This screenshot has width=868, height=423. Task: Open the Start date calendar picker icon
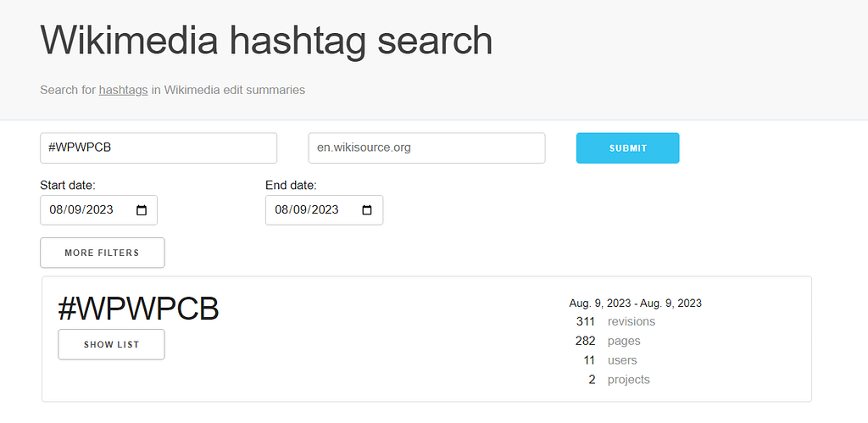(142, 210)
